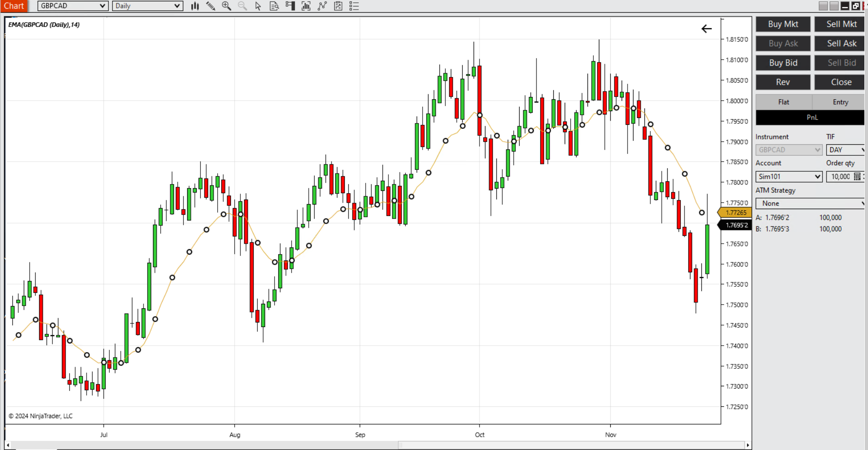Click the zoom in magnifier

[226, 6]
